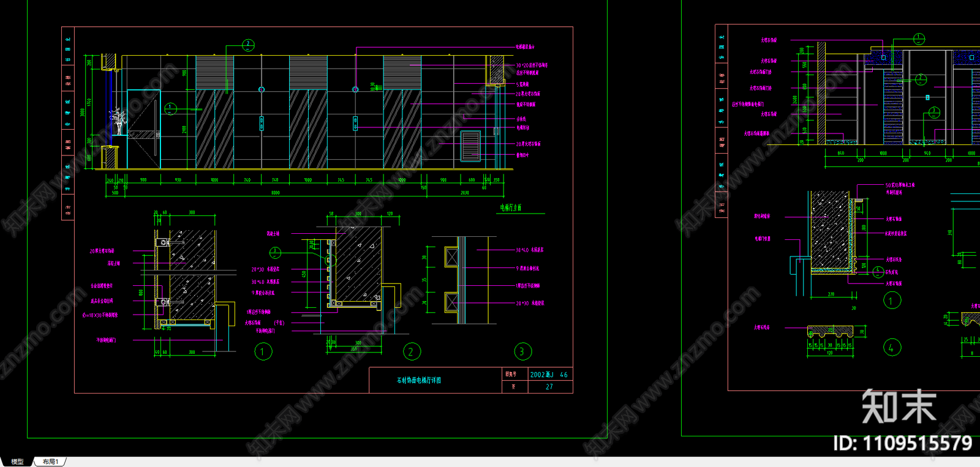Viewport: 980px width, 467px height.
Task: Select the louvered vent grille in elevation
Action: [470, 146]
